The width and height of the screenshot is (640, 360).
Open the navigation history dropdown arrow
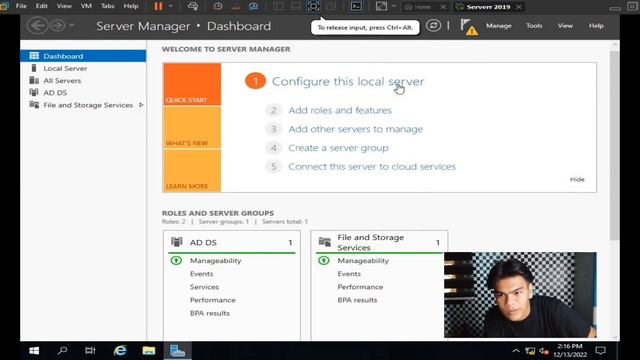tap(71, 26)
